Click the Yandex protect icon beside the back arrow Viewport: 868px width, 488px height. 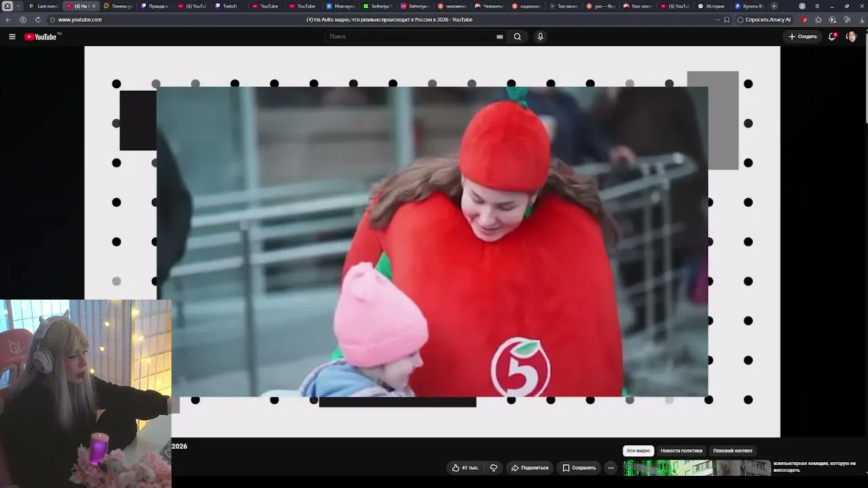(x=23, y=20)
